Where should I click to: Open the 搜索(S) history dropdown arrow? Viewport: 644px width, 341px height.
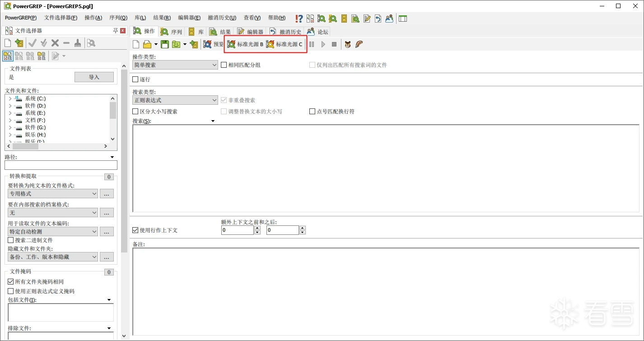click(213, 121)
